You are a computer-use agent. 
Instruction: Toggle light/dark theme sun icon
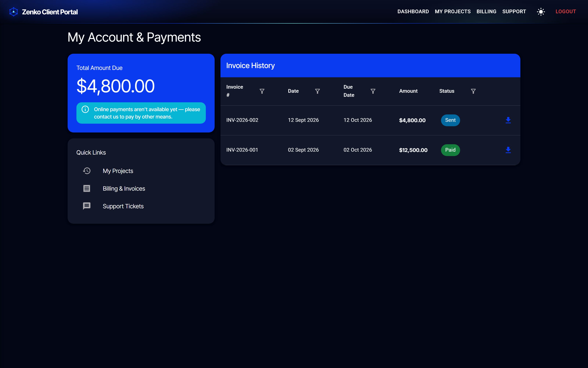[541, 12]
